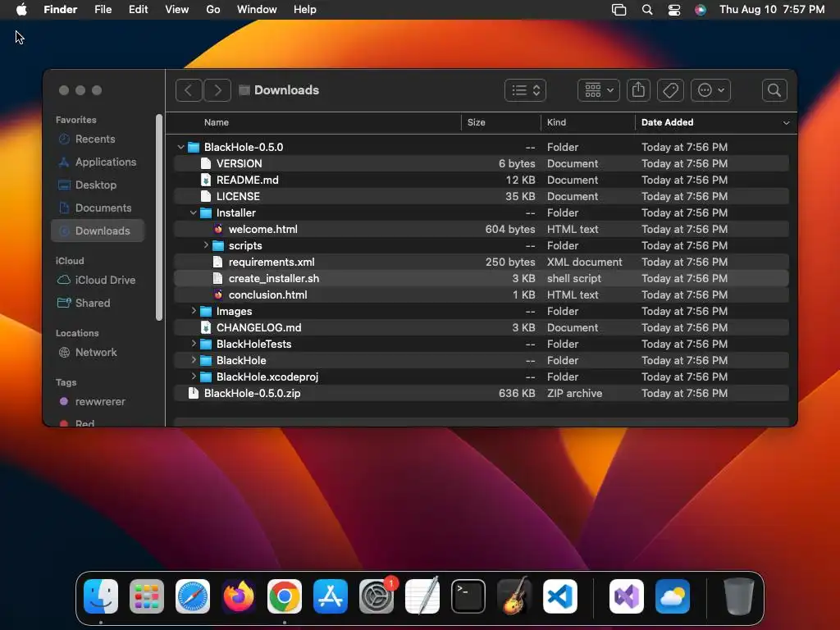Select the VERSION file icon
Viewport: 840px width, 630px height.
(x=206, y=163)
